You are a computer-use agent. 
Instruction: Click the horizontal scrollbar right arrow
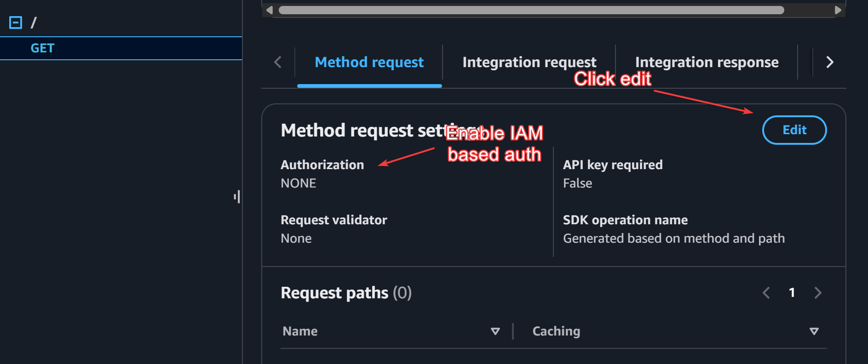coord(838,10)
